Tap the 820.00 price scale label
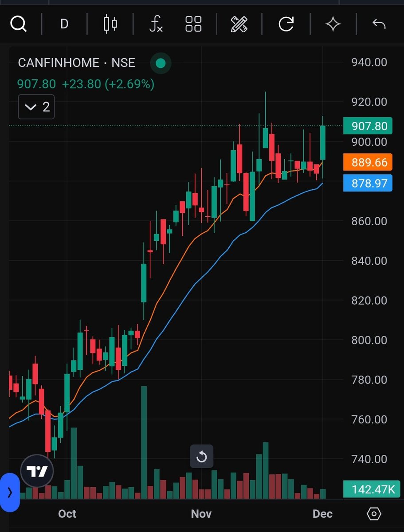 click(x=369, y=301)
